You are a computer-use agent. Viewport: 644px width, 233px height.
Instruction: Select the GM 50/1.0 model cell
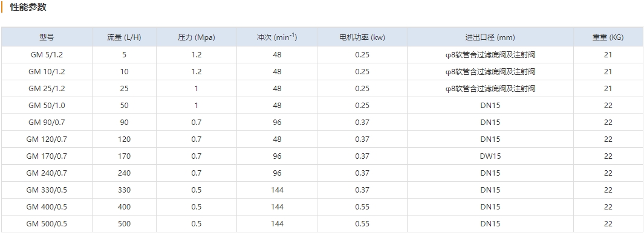[x=47, y=106]
